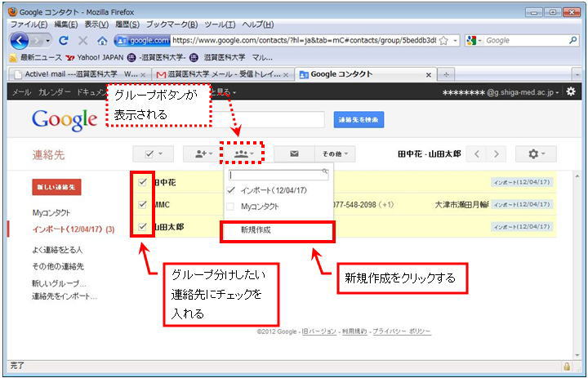
Task: Open the プライバシー ポリシー footer link
Action: tap(402, 331)
